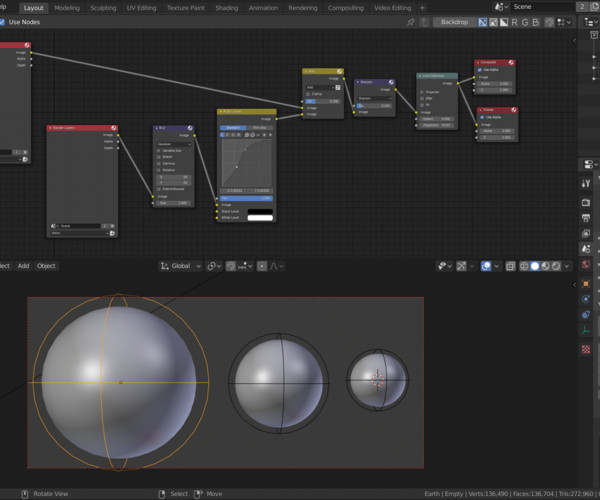Show the Blue channel (B) in backdrop
Image resolution: width=600 pixels, height=500 pixels.
click(x=536, y=22)
